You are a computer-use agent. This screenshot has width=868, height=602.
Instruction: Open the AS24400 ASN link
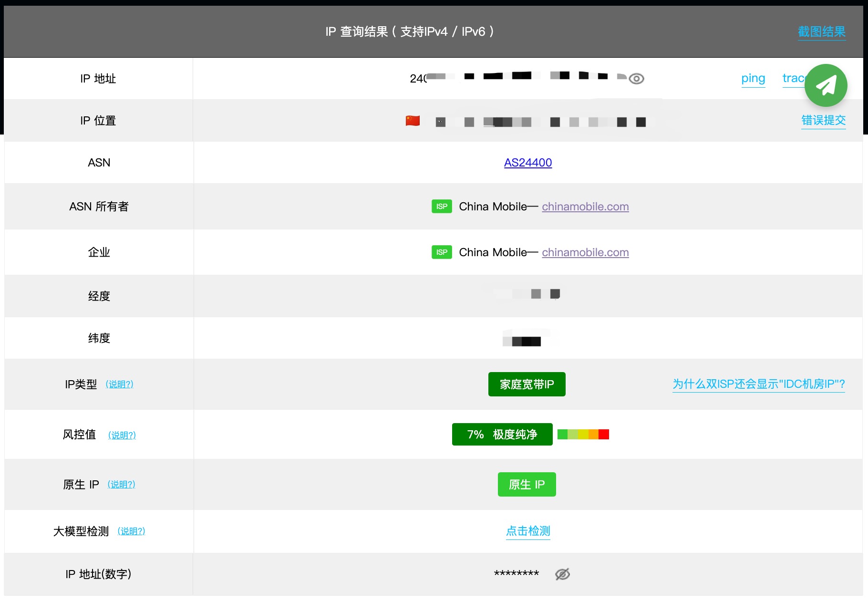tap(527, 163)
